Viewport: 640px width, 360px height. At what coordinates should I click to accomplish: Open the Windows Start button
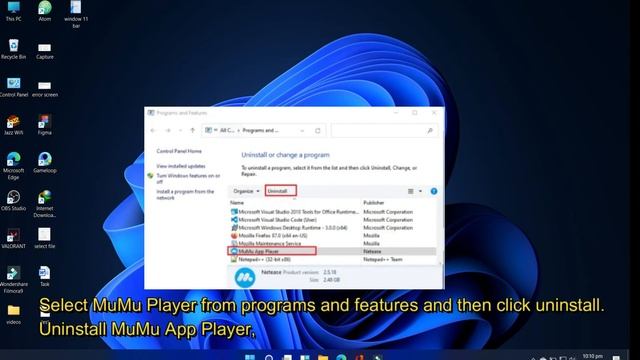(250, 358)
